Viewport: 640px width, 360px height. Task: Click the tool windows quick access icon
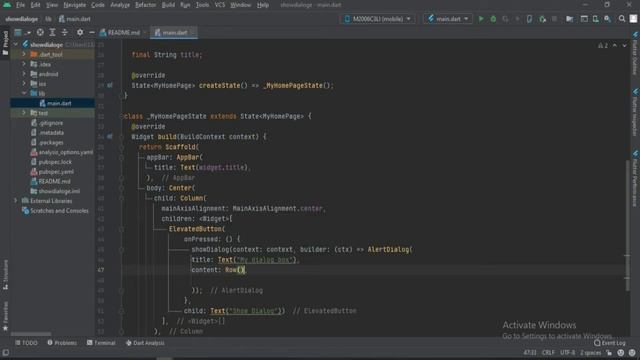click(5, 352)
